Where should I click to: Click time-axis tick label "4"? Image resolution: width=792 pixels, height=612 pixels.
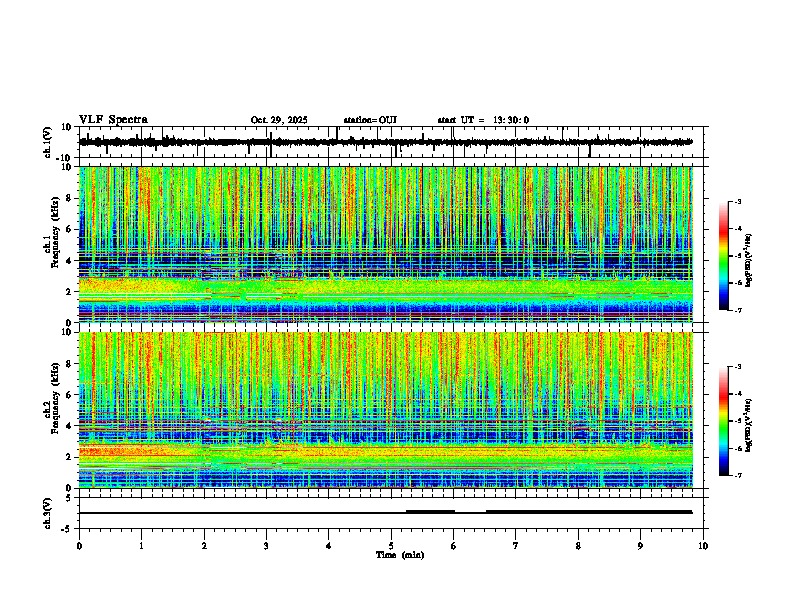[329, 546]
